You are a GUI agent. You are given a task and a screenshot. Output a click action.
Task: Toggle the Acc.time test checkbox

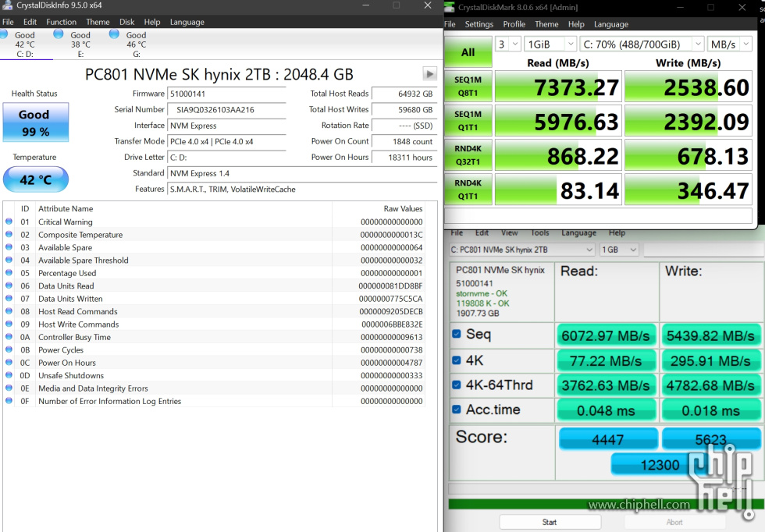(x=457, y=410)
